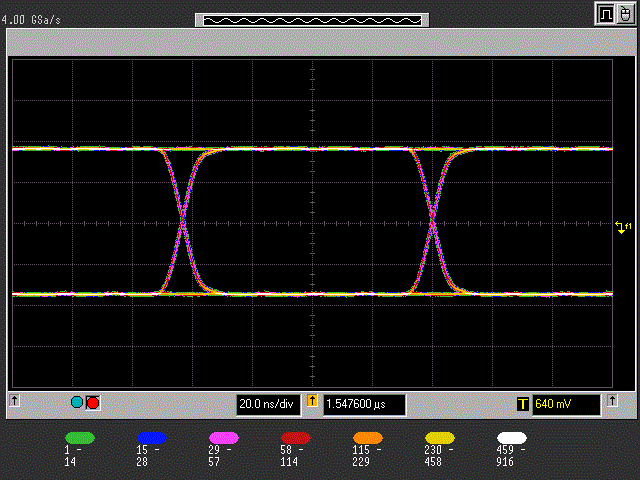Click the yellow T trigger icon

coord(522,404)
